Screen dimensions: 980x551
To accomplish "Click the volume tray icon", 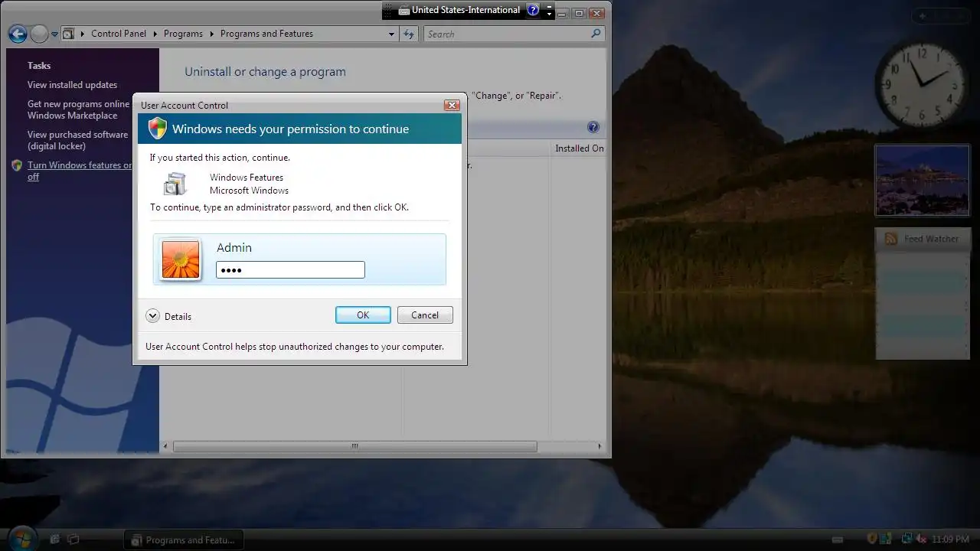I will [x=921, y=539].
